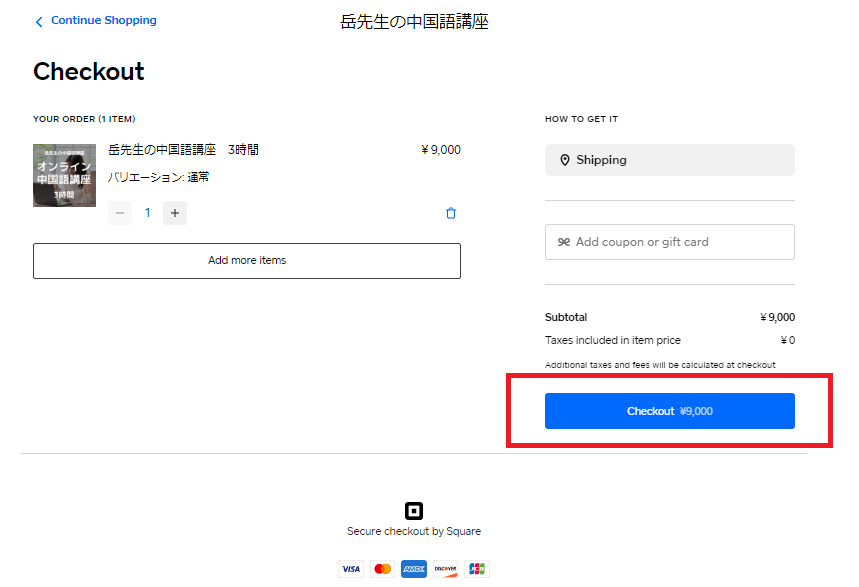Click the Mastercard icon
Screen dimensions: 859x587
coord(382,569)
